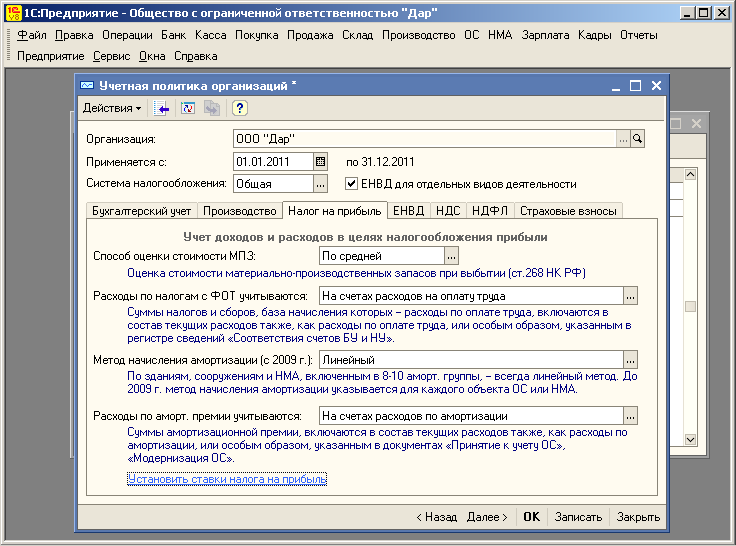The image size is (736, 546).
Task: Click Установить ставки налога на прибыль link
Action: click(227, 479)
